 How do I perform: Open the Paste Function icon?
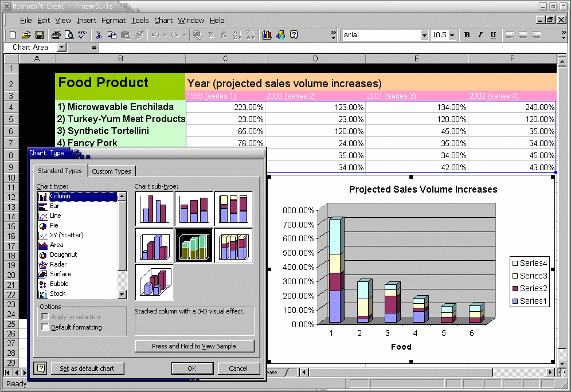pyautogui.click(x=223, y=35)
